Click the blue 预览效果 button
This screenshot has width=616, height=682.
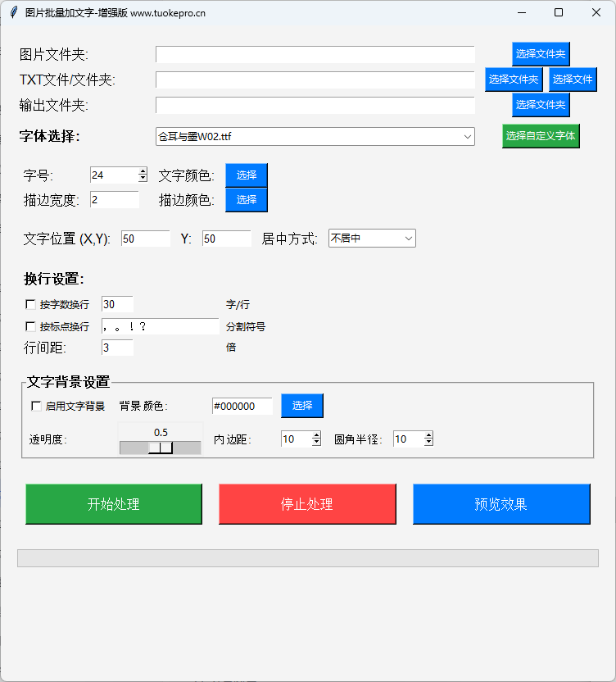(x=501, y=504)
